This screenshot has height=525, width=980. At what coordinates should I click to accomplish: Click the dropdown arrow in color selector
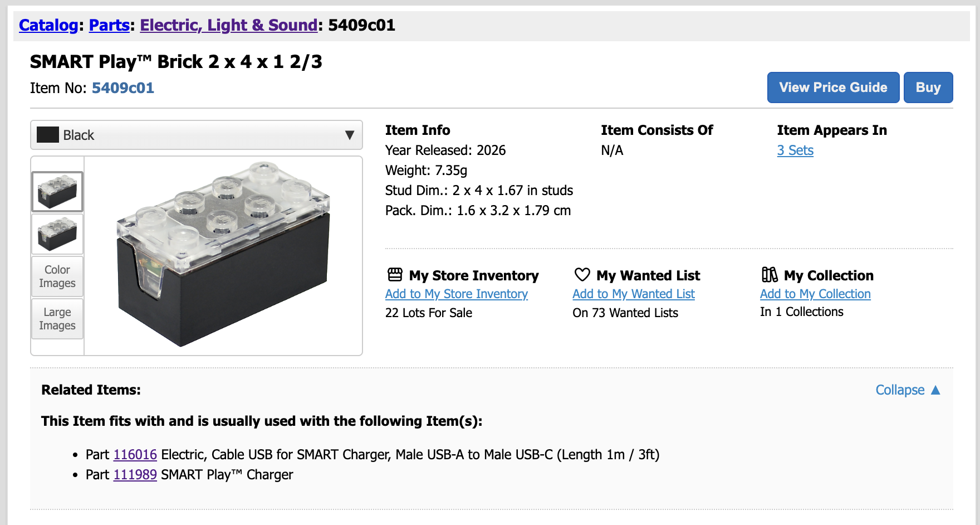350,135
